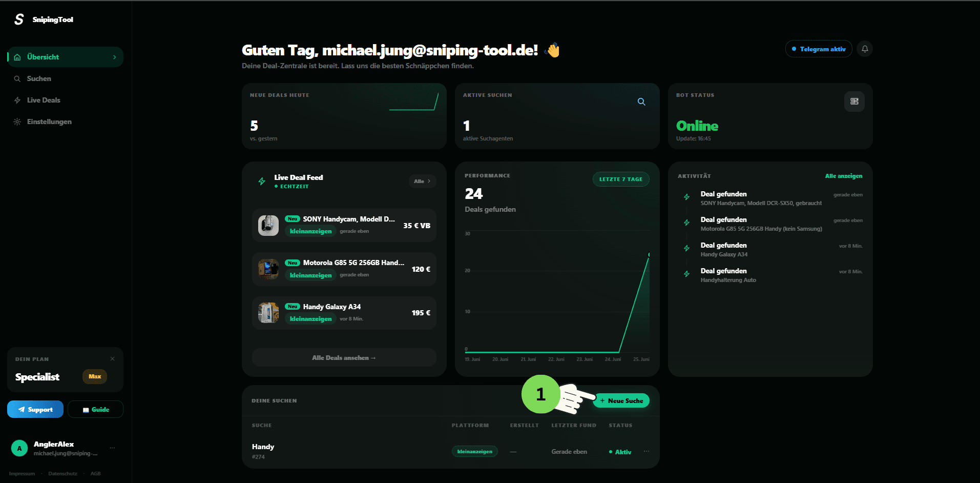Click the 120 € price
The height and width of the screenshot is (483, 980).
[421, 269]
